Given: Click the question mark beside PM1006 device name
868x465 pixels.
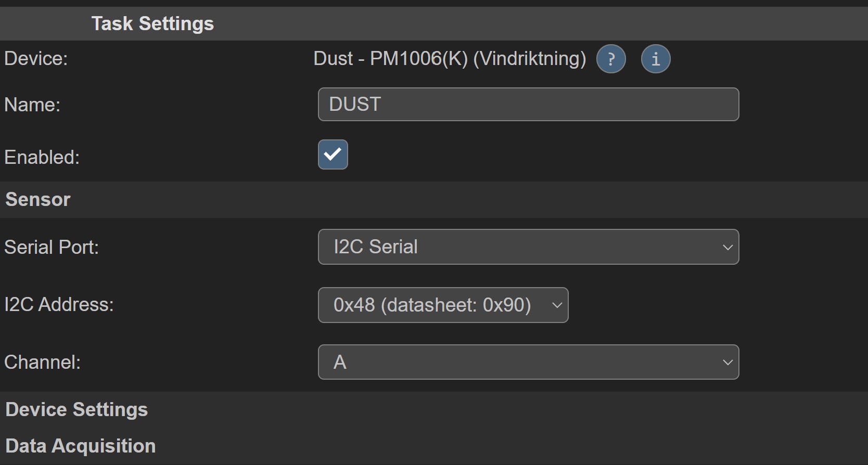Looking at the screenshot, I should (x=611, y=59).
